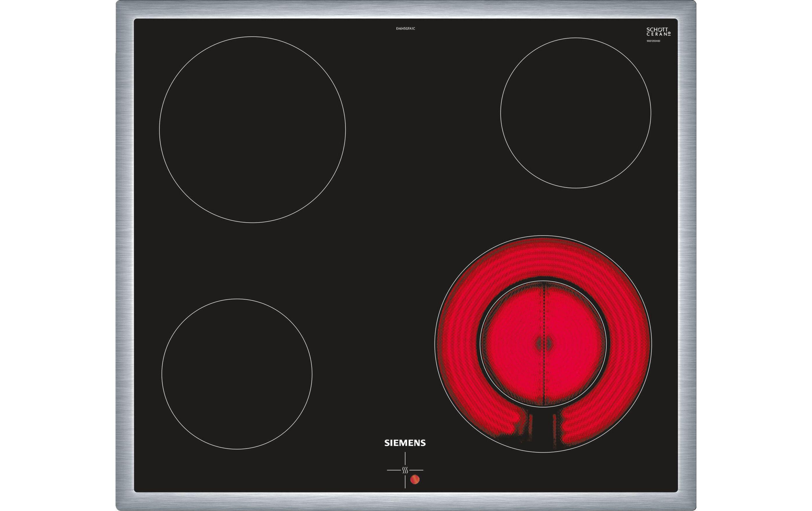
Task: Click the 9001355483 serial number text
Action: pyautogui.click(x=653, y=41)
